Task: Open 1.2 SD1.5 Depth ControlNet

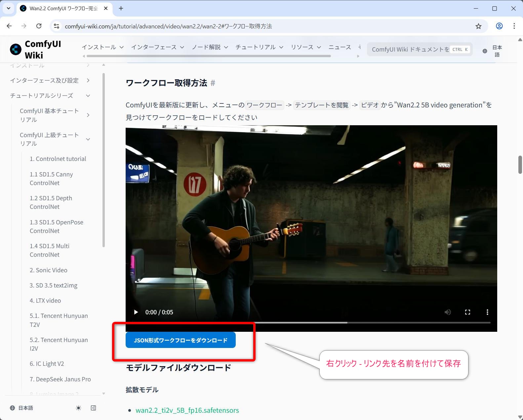Action: tap(51, 202)
